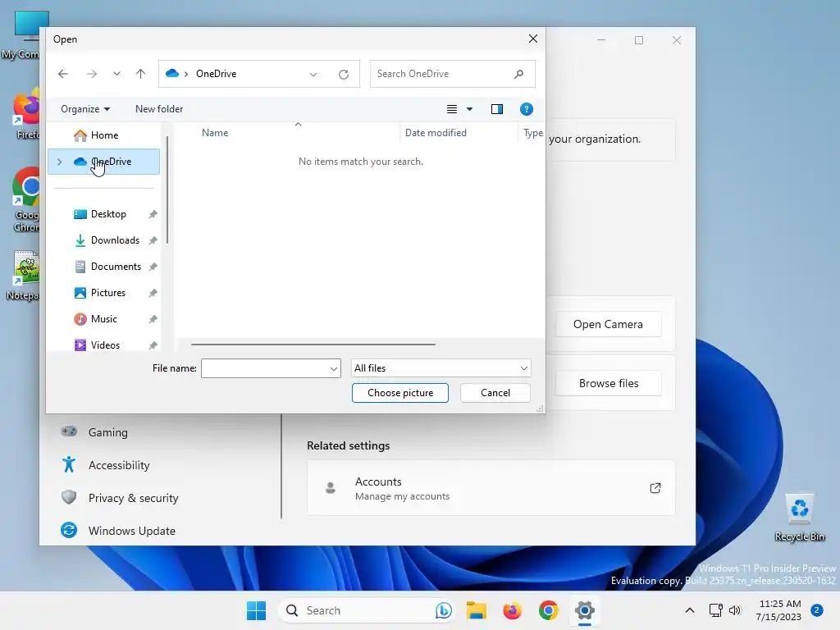Click the Choose picture button
The width and height of the screenshot is (840, 630).
coord(400,393)
